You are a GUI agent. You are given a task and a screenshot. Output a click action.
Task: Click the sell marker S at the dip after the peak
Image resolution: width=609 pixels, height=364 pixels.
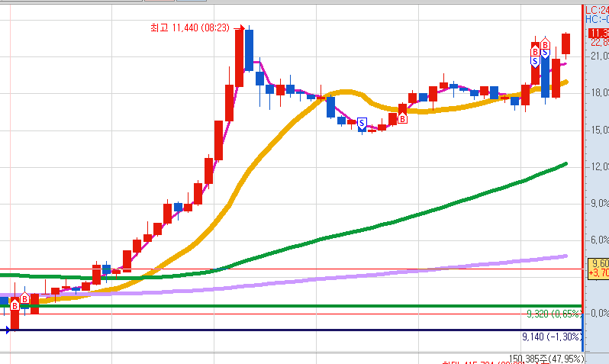pyautogui.click(x=362, y=124)
